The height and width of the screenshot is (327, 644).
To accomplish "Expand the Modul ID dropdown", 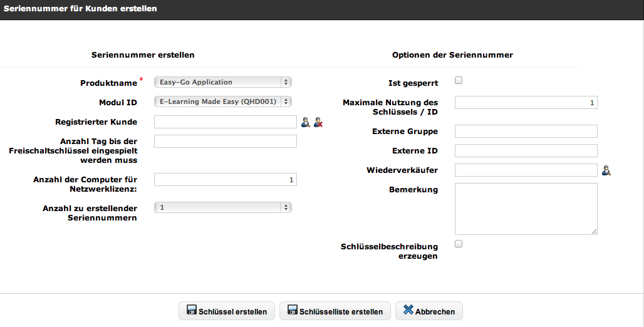I will (223, 101).
